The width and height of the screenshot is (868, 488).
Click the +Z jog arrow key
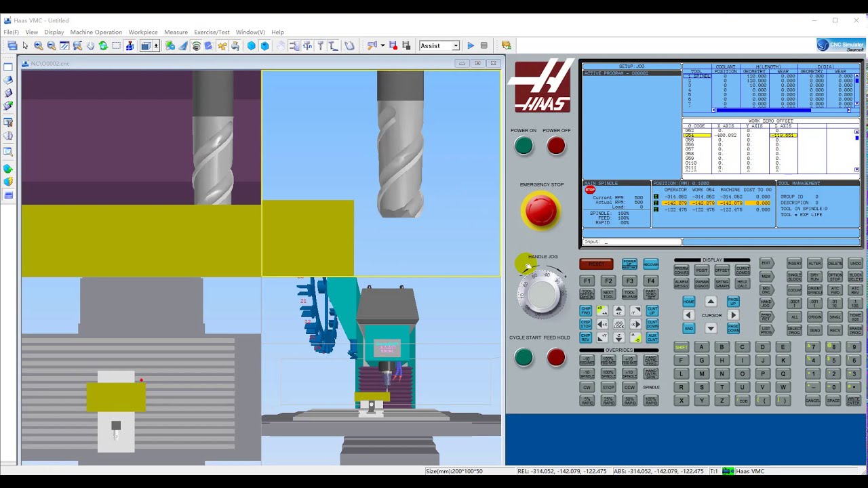tap(618, 310)
